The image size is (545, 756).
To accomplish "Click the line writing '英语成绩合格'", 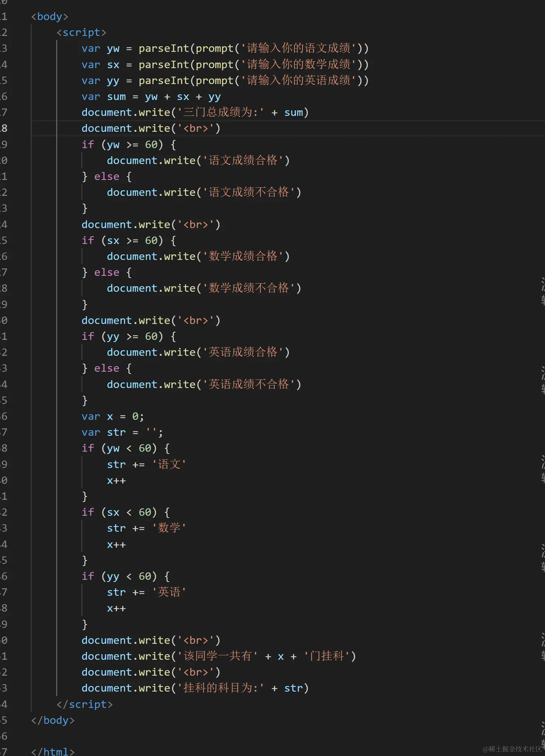I will click(198, 352).
